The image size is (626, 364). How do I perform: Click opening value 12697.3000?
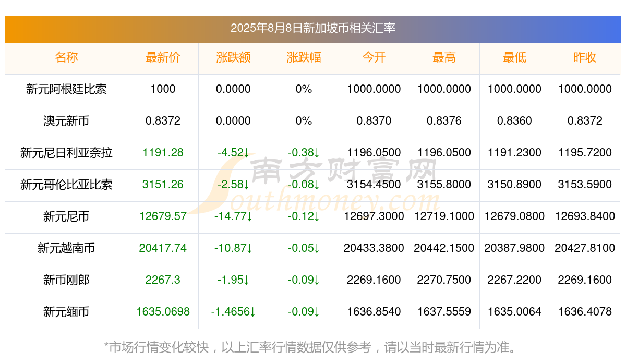pyautogui.click(x=374, y=216)
